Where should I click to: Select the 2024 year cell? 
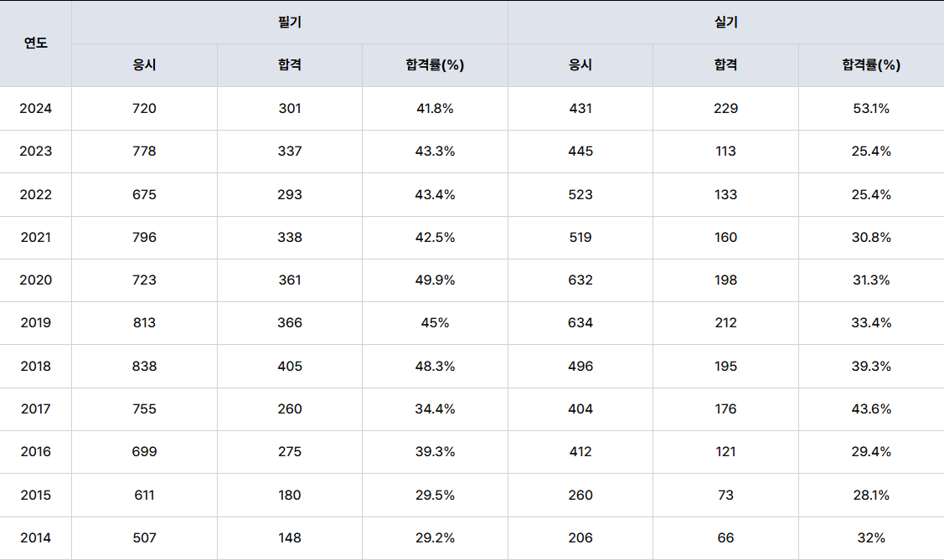click(35, 108)
